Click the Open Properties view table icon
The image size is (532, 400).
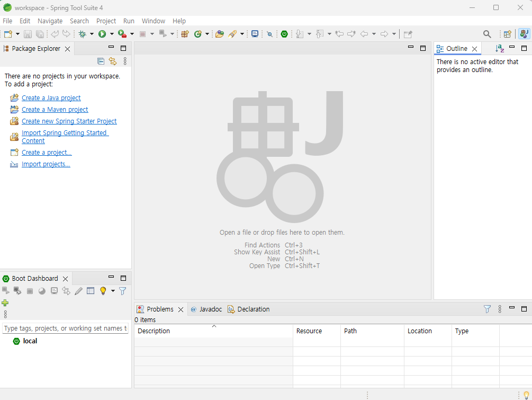pos(91,291)
